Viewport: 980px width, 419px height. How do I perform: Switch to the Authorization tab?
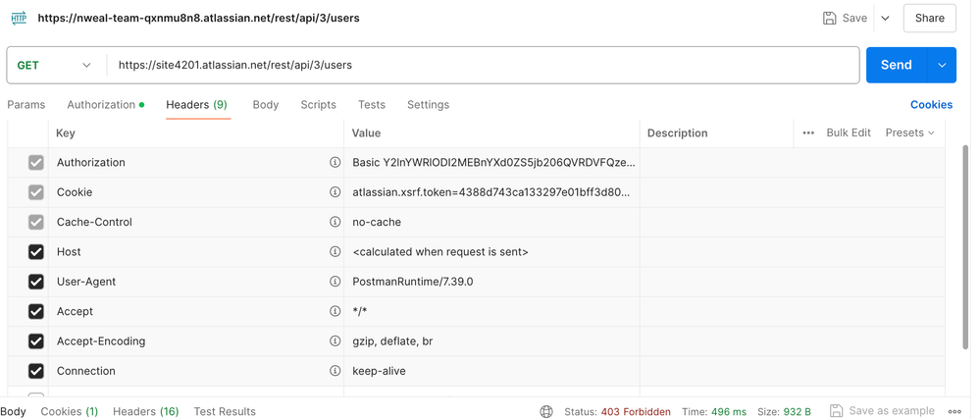(101, 105)
